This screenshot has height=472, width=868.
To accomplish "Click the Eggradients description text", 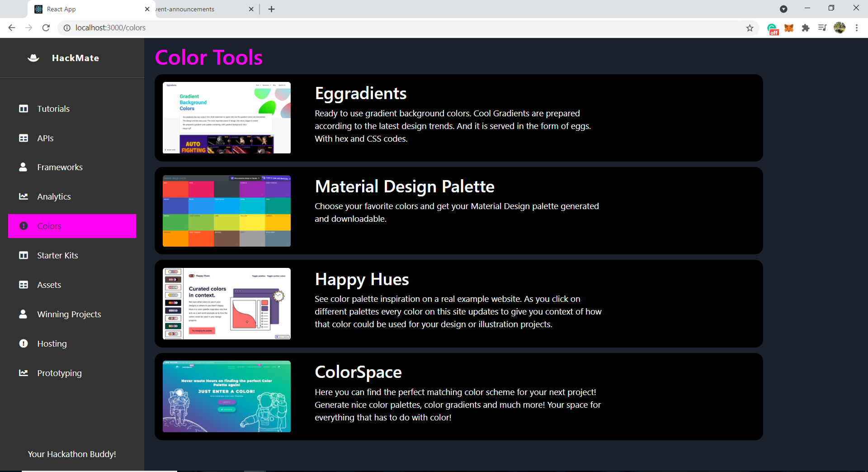I will point(453,126).
